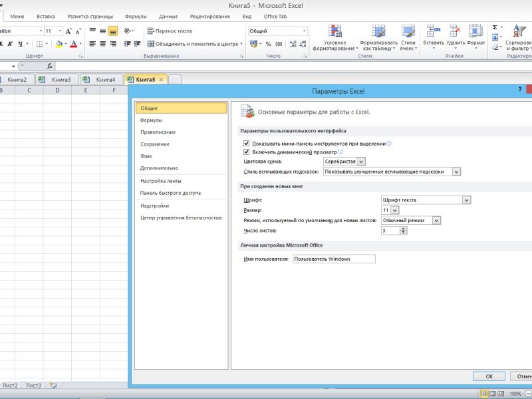Open the merge cells dropdown arrow
Screen dimensions: 532x399
click(241, 44)
